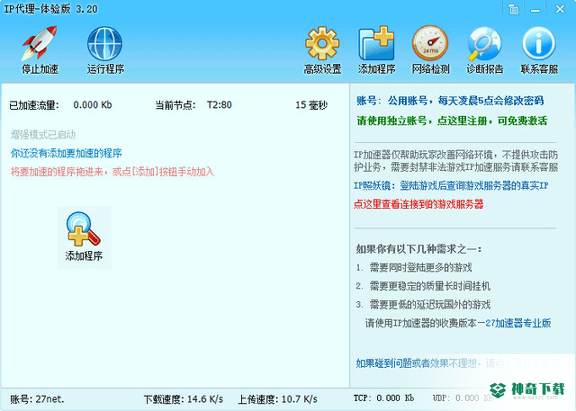The height and width of the screenshot is (411, 576).
Task: Click the 下载速度 14.6 K/s status entry
Action: point(183,399)
